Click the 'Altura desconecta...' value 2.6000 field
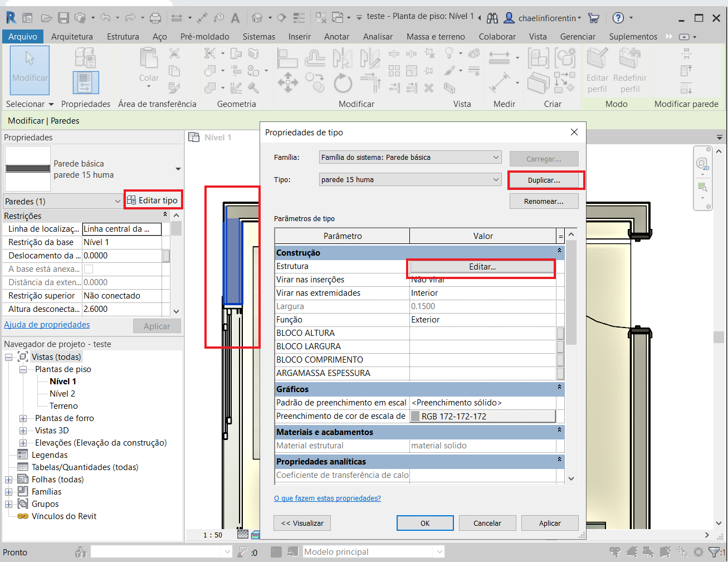Viewport: 728px width, 562px height. (122, 309)
